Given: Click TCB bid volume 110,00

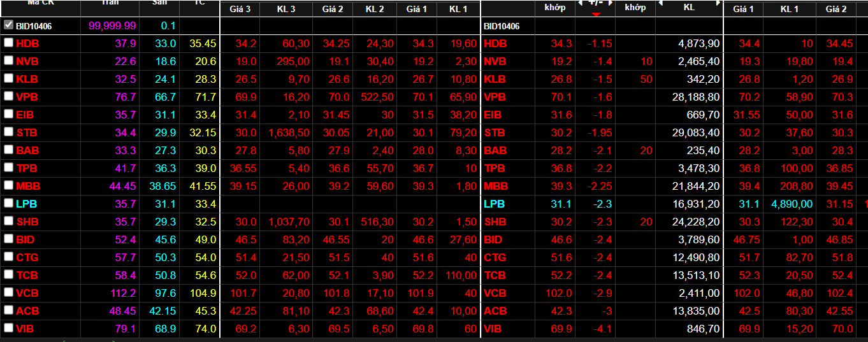Looking at the screenshot, I should click(x=459, y=275).
